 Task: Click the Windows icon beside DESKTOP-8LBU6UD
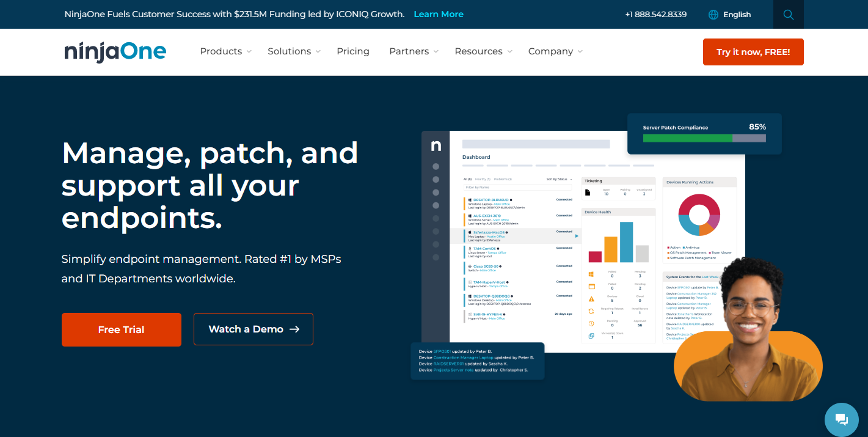point(470,200)
